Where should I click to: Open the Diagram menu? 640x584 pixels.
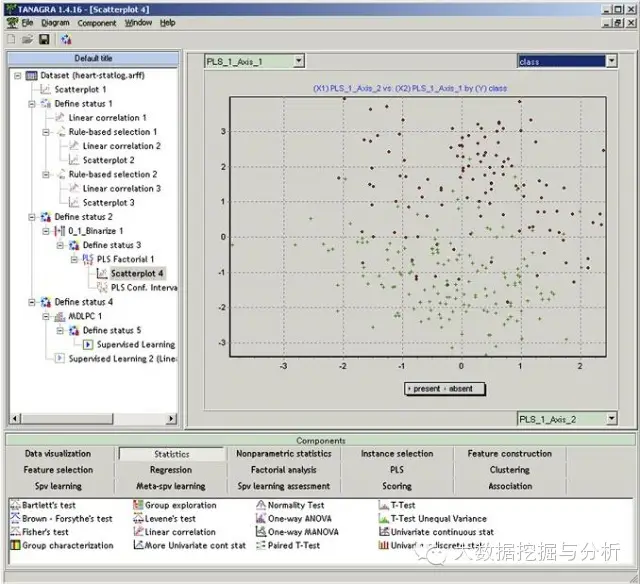coord(56,23)
